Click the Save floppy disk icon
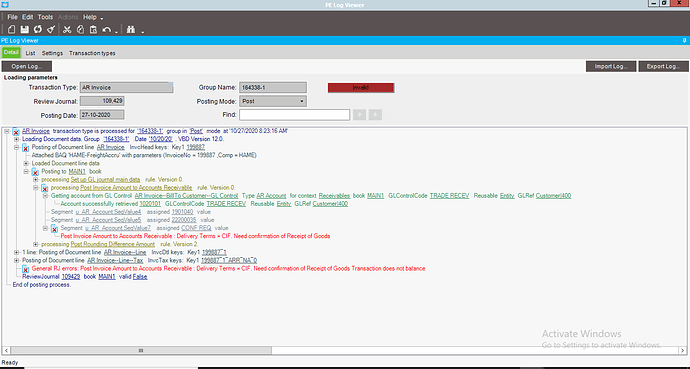 tap(25, 29)
